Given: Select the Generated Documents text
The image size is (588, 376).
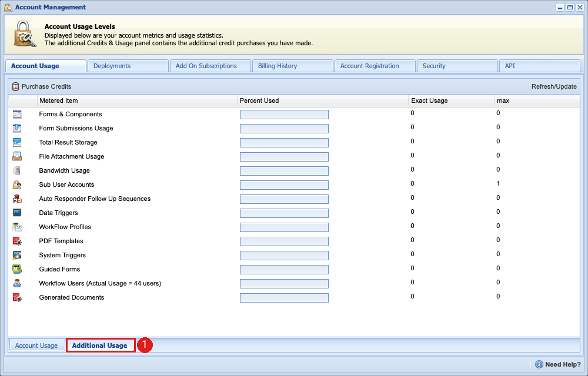Looking at the screenshot, I should tap(72, 297).
